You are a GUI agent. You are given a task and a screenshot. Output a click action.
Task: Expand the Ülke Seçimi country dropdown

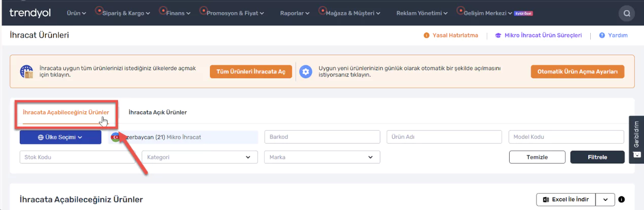tap(60, 137)
